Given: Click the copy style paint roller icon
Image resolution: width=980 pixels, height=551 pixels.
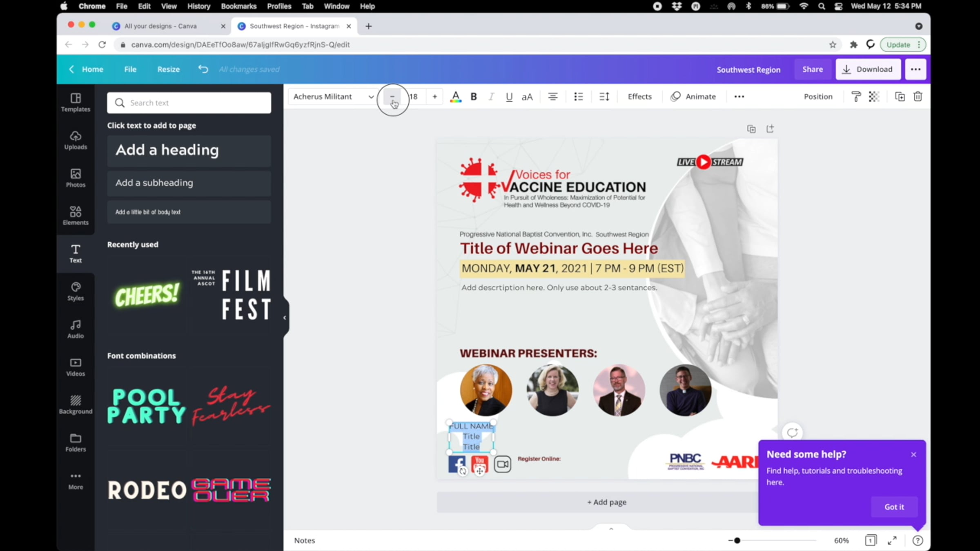Looking at the screenshot, I should tap(856, 97).
